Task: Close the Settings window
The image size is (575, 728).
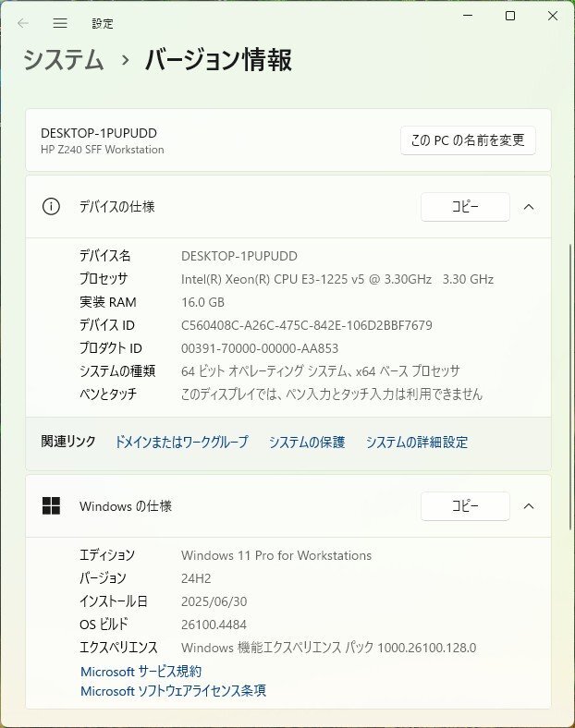Action: [553, 16]
